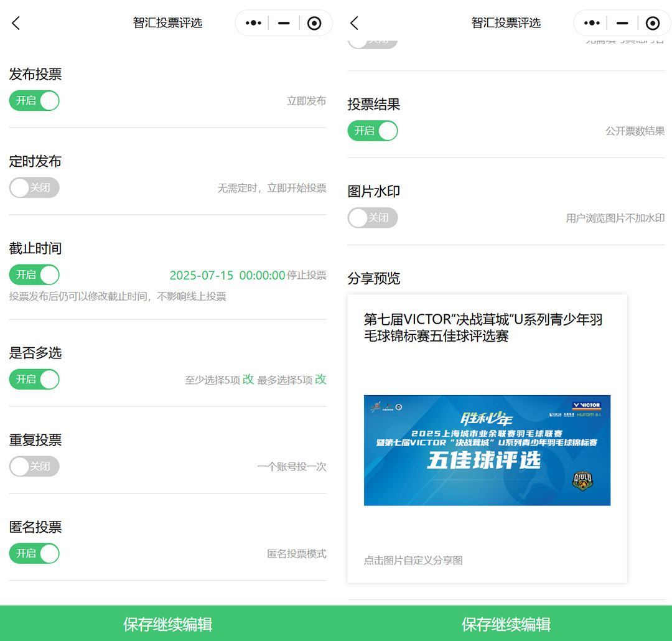Viewport: 672px width, 641px height.
Task: Click the 公开票数结果 description
Action: click(635, 131)
